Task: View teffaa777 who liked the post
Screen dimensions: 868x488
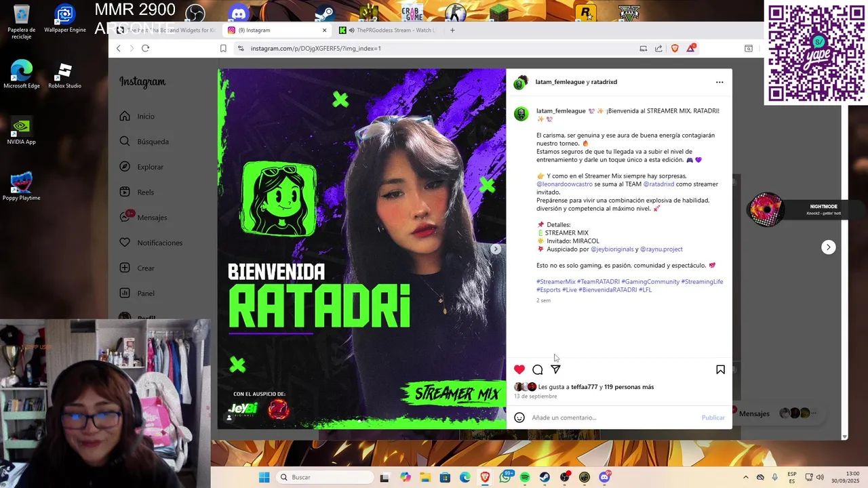Action: pyautogui.click(x=584, y=387)
